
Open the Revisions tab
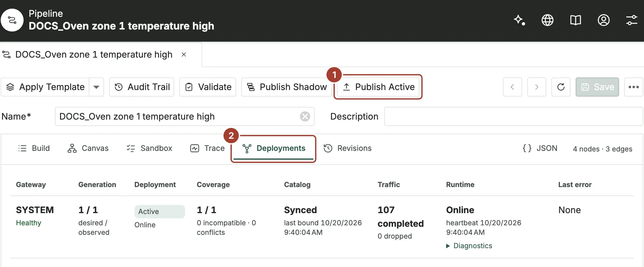coord(348,148)
